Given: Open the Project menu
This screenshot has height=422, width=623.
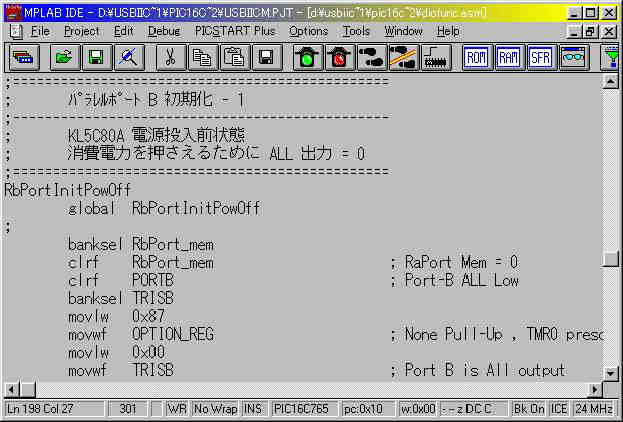Looking at the screenshot, I should point(81,31).
